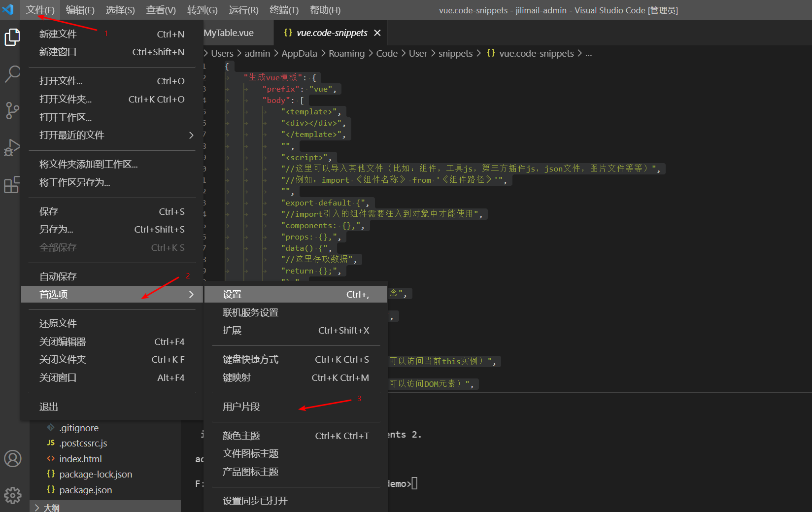Screen dimensions: 812x512
Task: Open the Source Control view icon
Action: click(12, 111)
